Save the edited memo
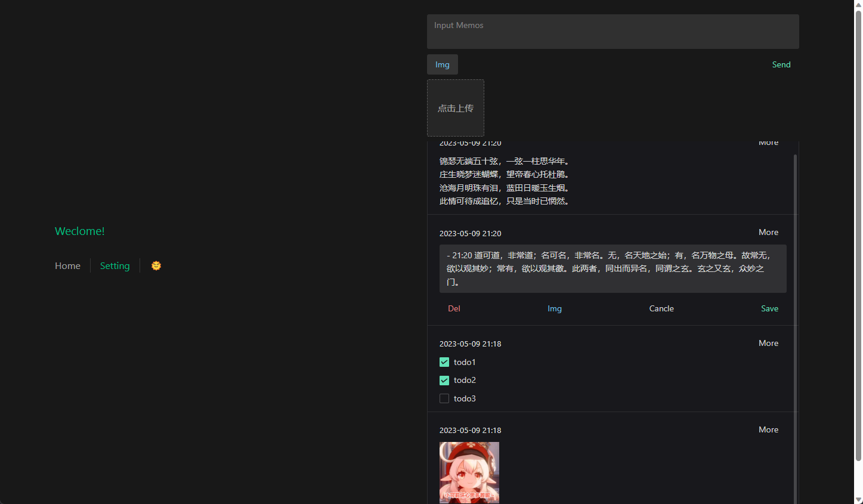The width and height of the screenshot is (863, 504). (x=769, y=308)
